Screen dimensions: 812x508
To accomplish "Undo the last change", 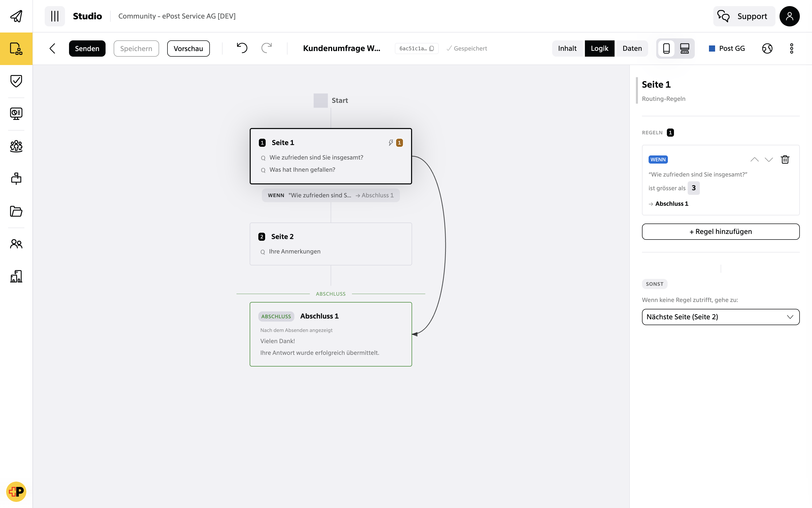I will [x=242, y=48].
